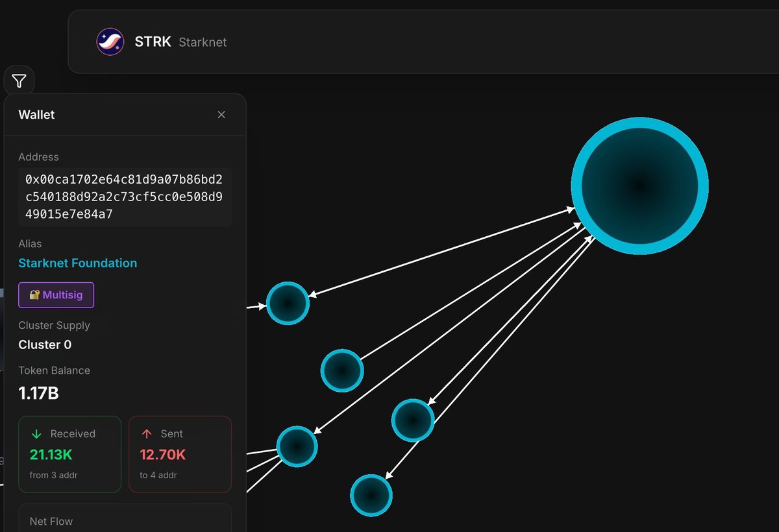Click the green Received down-arrow icon
This screenshot has width=779, height=532.
[36, 434]
